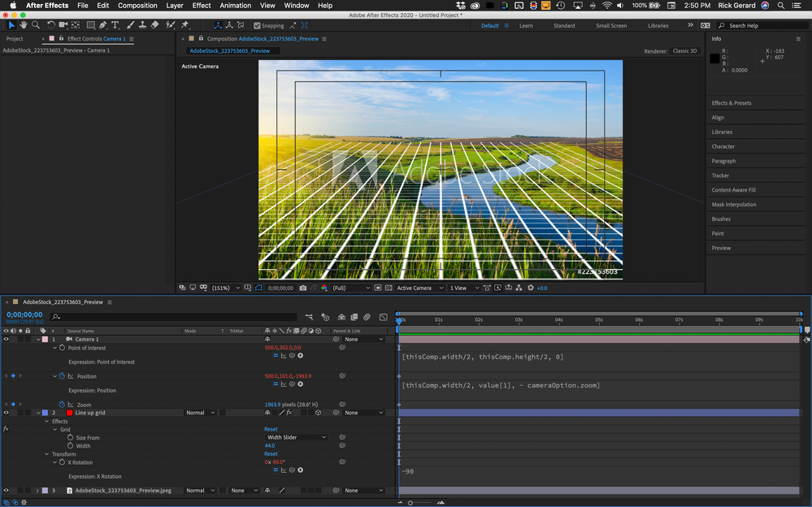Click Reset for the Grid effect

coord(271,429)
